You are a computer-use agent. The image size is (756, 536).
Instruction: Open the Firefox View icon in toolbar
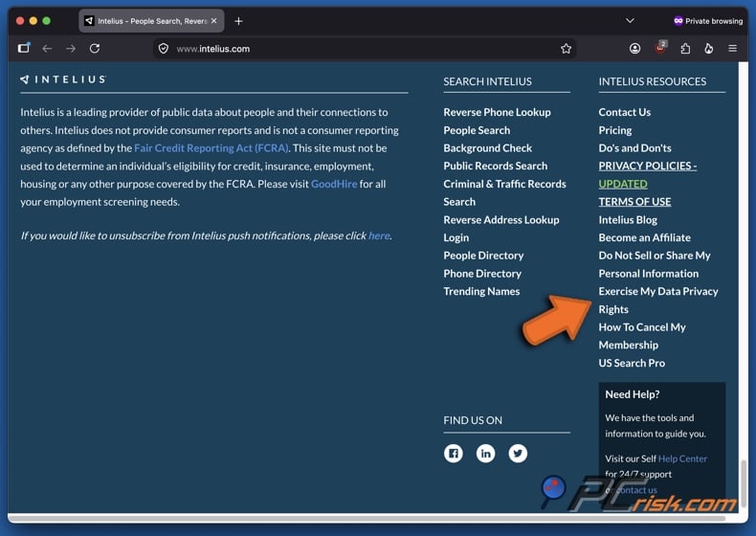point(24,48)
